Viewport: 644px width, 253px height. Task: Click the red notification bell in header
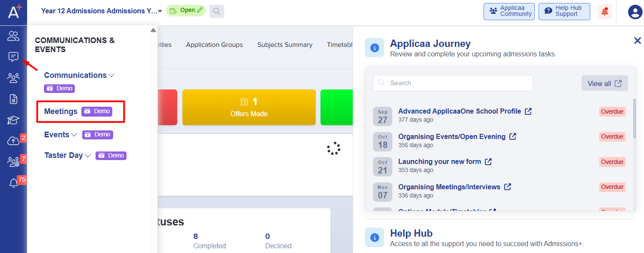605,12
